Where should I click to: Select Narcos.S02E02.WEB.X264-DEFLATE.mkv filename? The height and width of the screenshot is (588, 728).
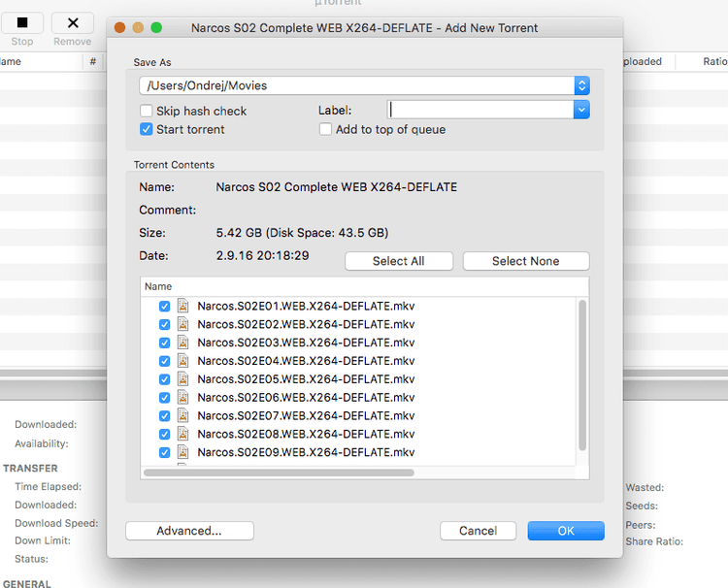(306, 324)
